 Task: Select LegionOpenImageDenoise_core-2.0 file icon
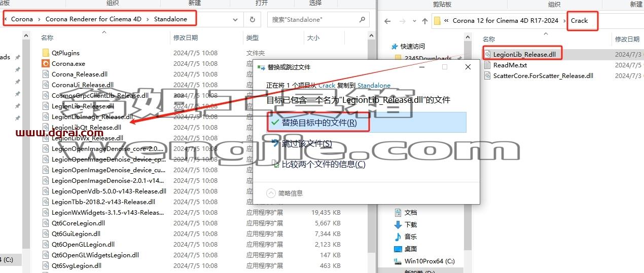pos(46,148)
